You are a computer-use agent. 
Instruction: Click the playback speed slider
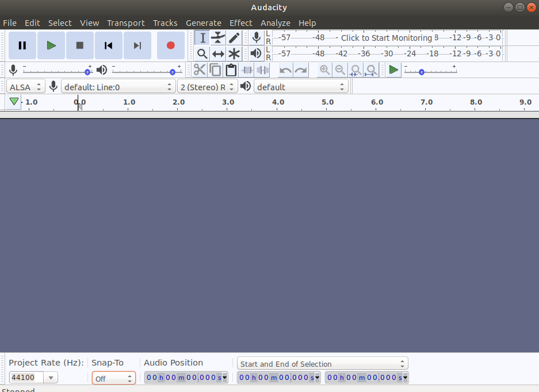click(x=430, y=71)
